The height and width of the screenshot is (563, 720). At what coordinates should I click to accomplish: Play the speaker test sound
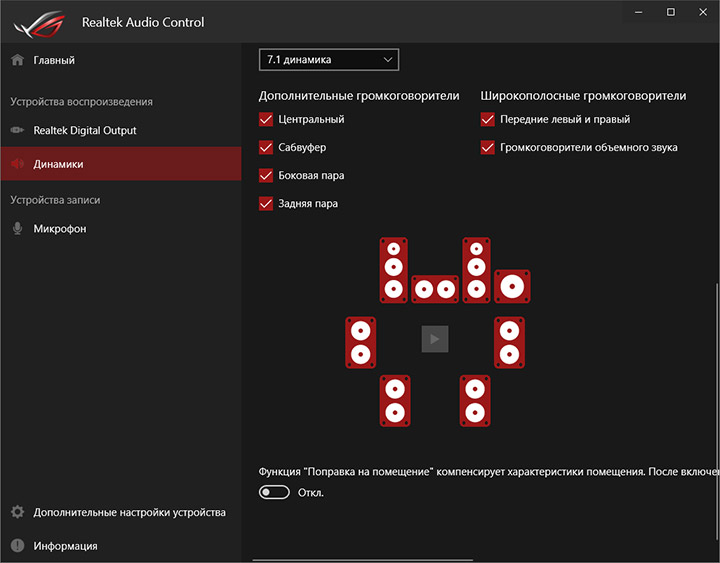(x=435, y=339)
